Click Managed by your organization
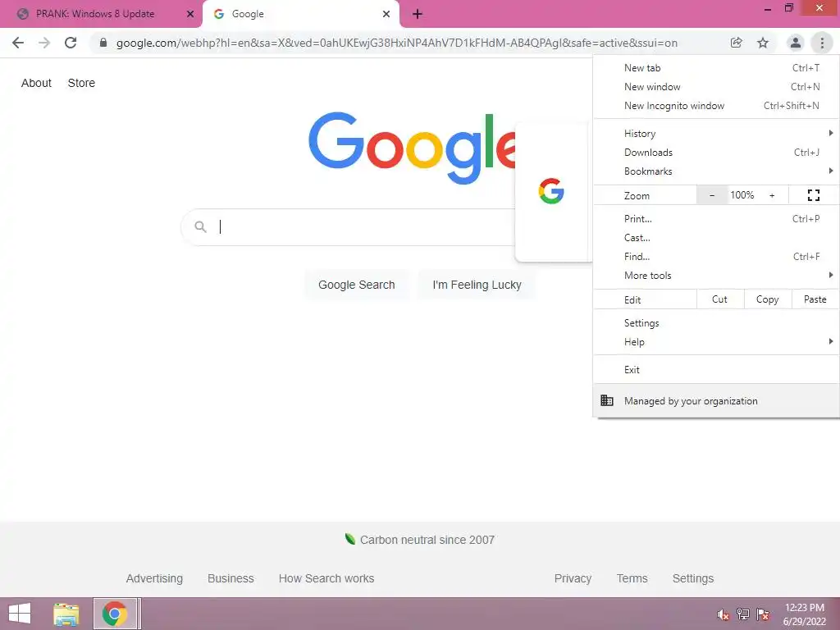 (x=715, y=400)
